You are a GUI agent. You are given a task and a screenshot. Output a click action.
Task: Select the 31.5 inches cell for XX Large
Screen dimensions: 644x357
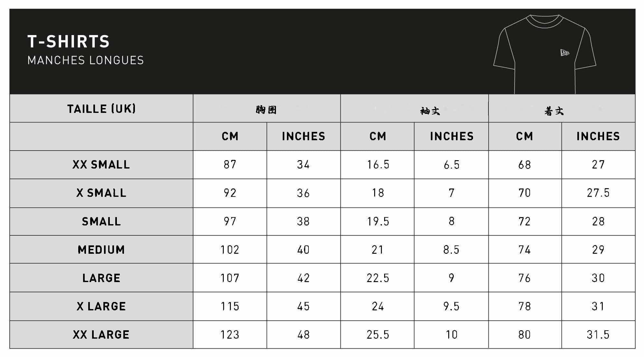tap(598, 335)
